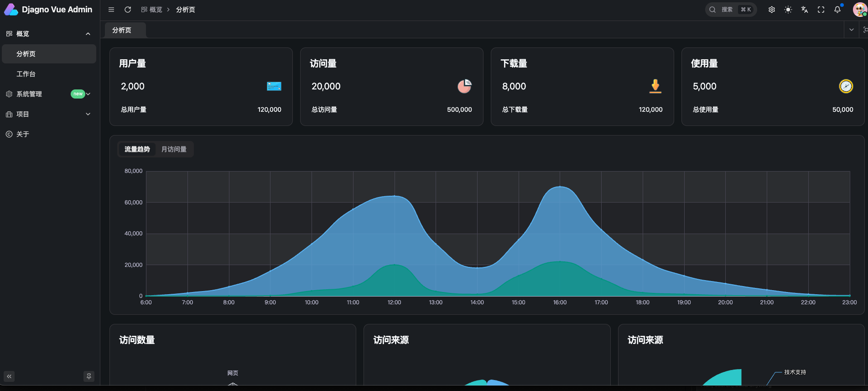Go to the 关于 page
The height and width of the screenshot is (391, 868).
(x=23, y=134)
